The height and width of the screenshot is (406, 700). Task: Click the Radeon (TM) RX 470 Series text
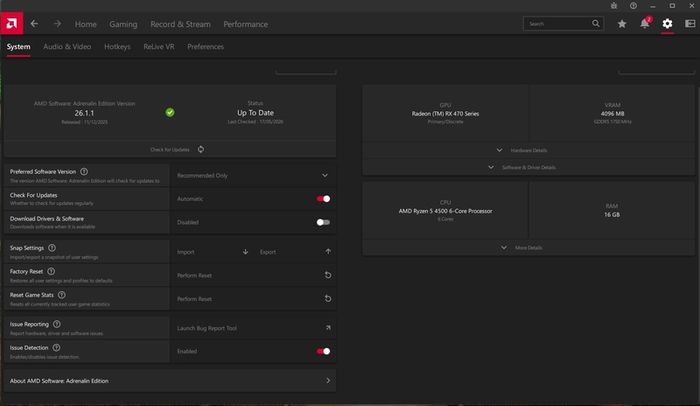[x=445, y=113]
